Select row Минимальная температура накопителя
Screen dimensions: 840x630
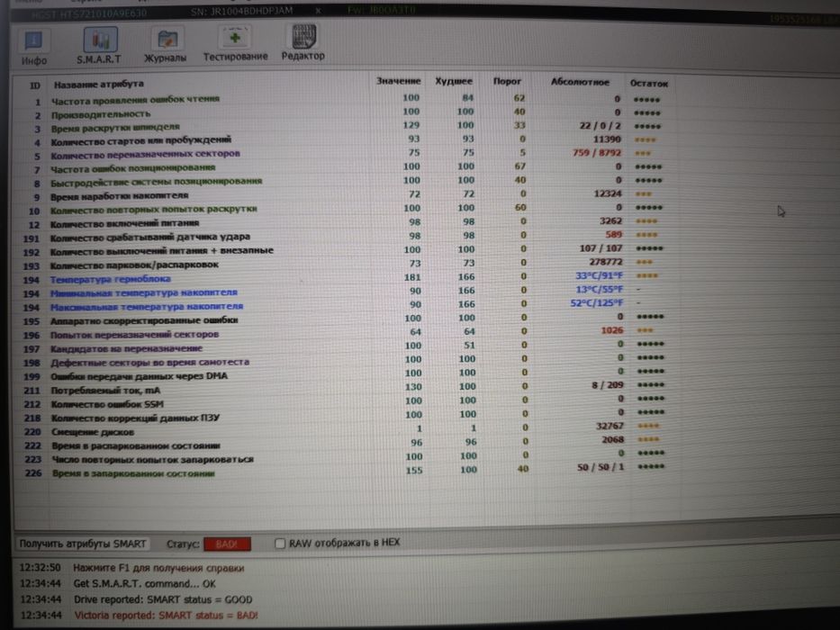(346, 292)
